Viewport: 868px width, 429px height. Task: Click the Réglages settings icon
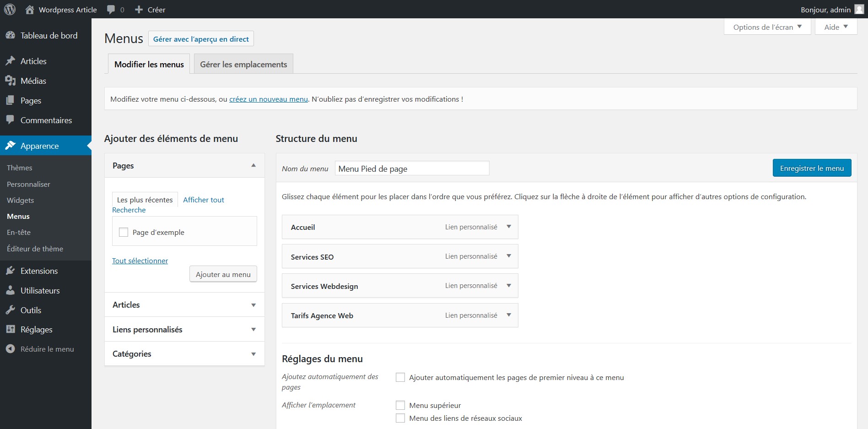[10, 329]
